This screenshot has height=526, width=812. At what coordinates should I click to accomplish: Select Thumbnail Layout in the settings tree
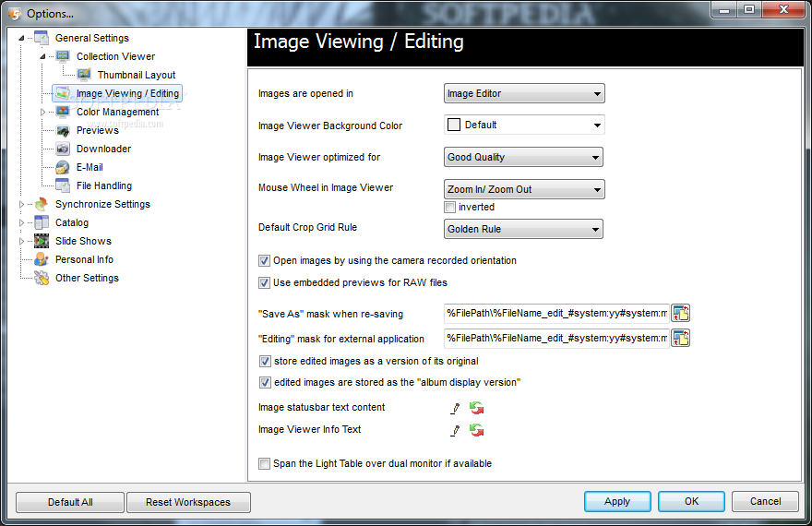click(x=136, y=75)
